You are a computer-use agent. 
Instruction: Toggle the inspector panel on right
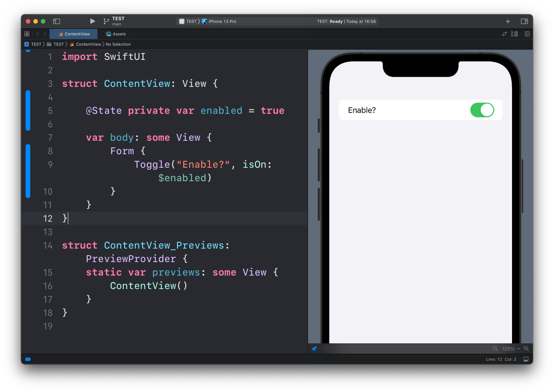coord(524,21)
